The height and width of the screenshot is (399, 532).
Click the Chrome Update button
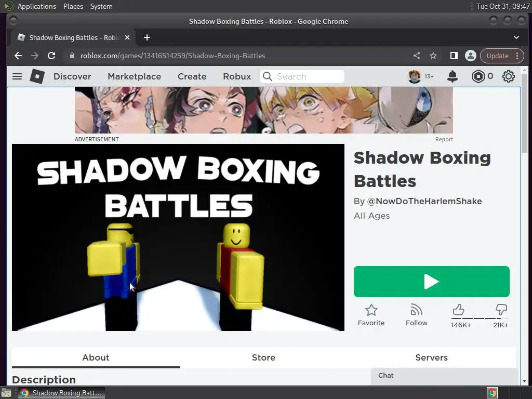click(497, 56)
